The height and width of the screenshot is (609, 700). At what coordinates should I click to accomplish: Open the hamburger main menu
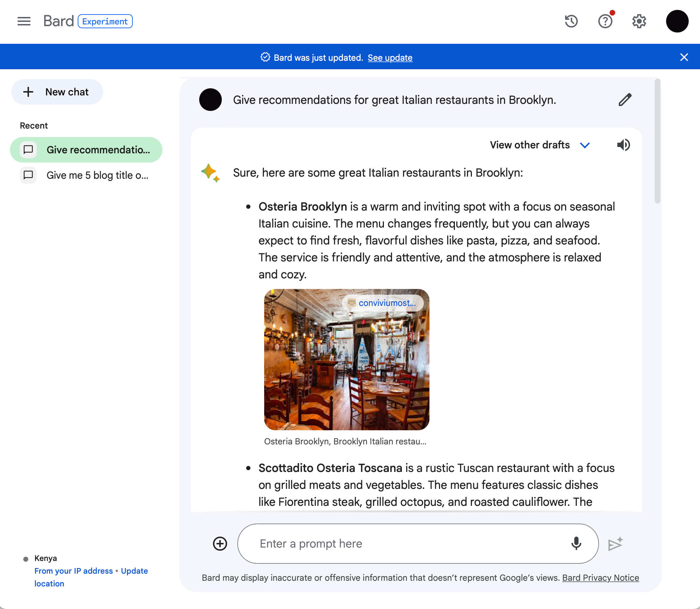24,21
